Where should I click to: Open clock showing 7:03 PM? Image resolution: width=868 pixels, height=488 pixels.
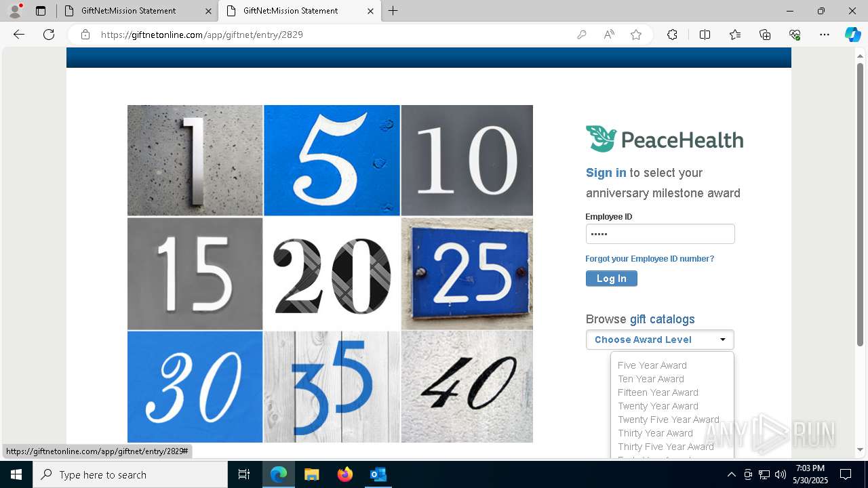coord(811,474)
